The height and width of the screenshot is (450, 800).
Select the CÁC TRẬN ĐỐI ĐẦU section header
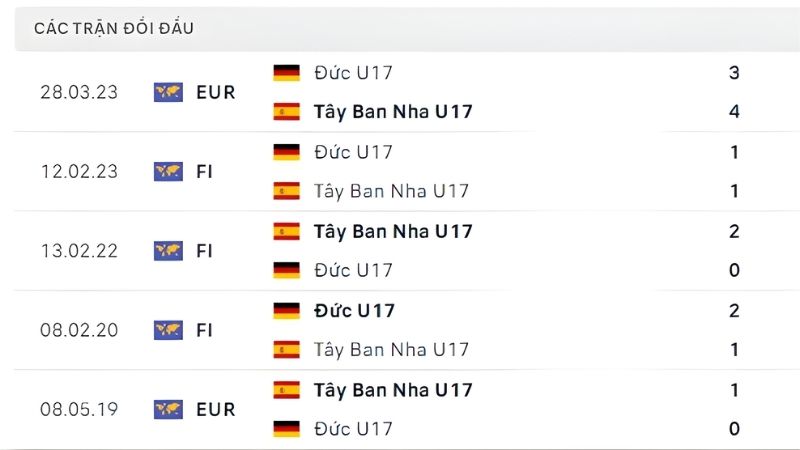tap(113, 28)
